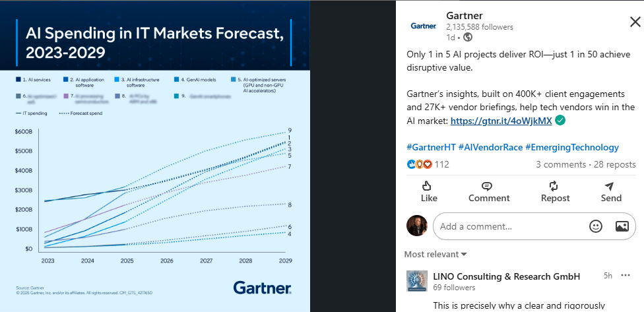Open LINO Consulting & Research GmbH profile

click(x=507, y=276)
